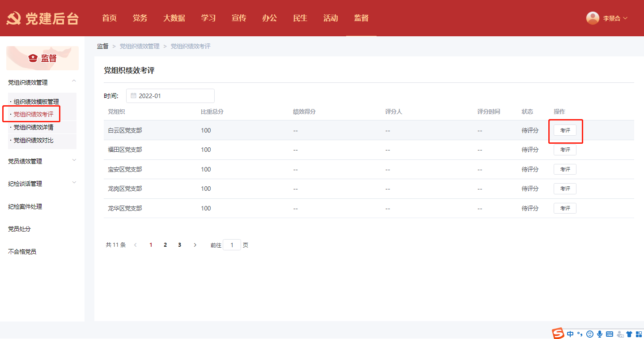
Task: Click the 前往 page number input box
Action: click(232, 245)
